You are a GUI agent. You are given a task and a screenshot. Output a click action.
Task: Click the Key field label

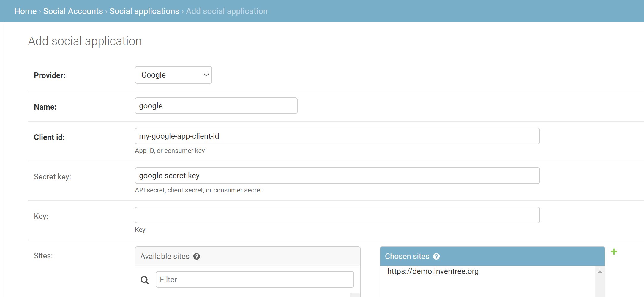pyautogui.click(x=41, y=216)
